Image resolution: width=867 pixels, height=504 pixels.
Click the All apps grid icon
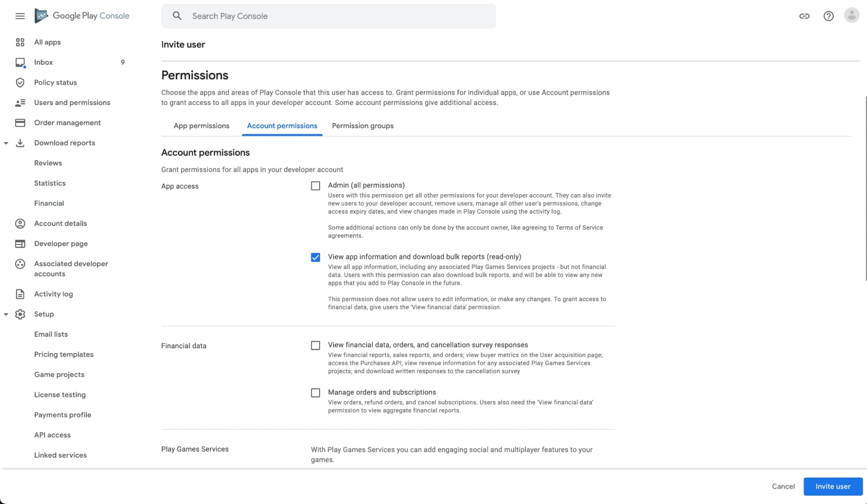20,42
